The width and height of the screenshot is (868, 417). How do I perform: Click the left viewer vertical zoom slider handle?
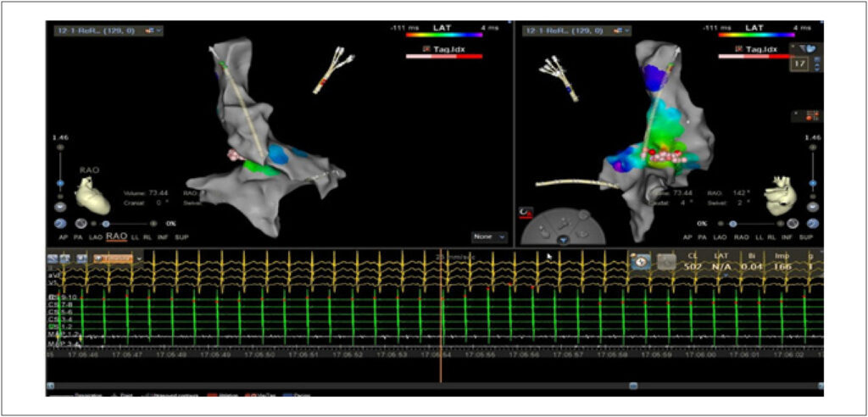click(60, 183)
